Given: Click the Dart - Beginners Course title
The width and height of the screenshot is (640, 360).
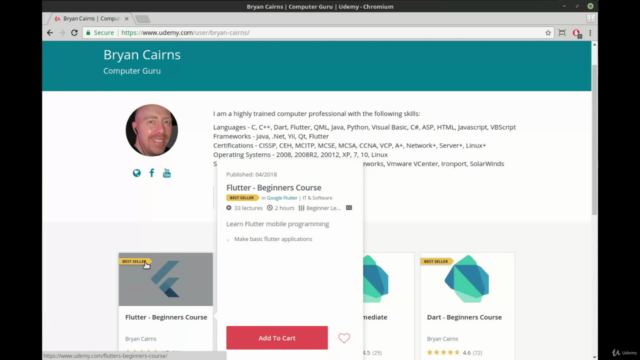Looking at the screenshot, I should 464,317.
